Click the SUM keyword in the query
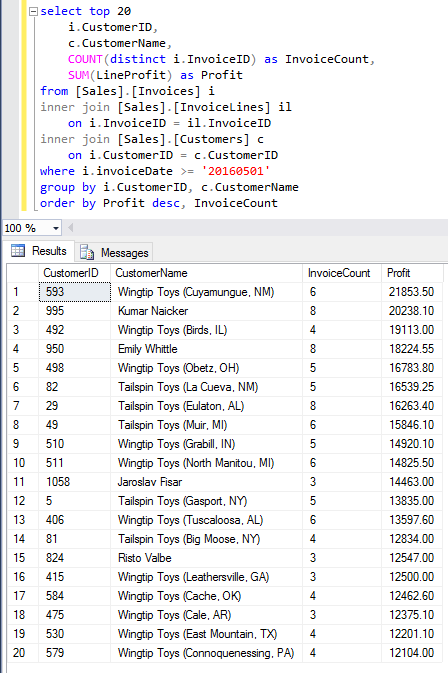This screenshot has width=448, height=673. click(78, 76)
